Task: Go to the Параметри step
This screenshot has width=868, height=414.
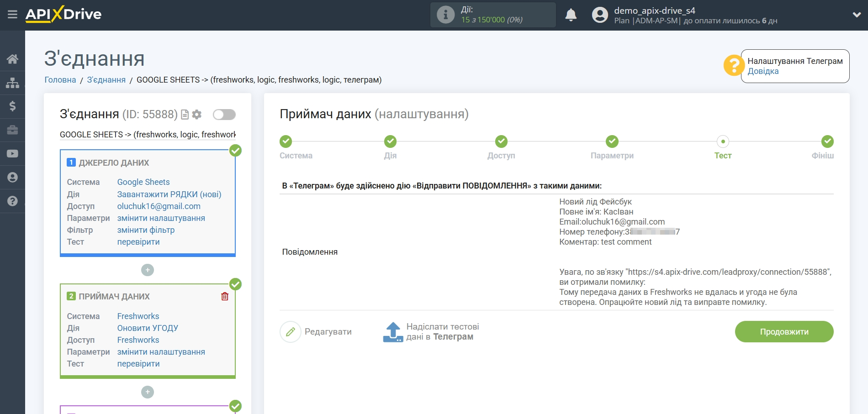Action: click(x=612, y=142)
